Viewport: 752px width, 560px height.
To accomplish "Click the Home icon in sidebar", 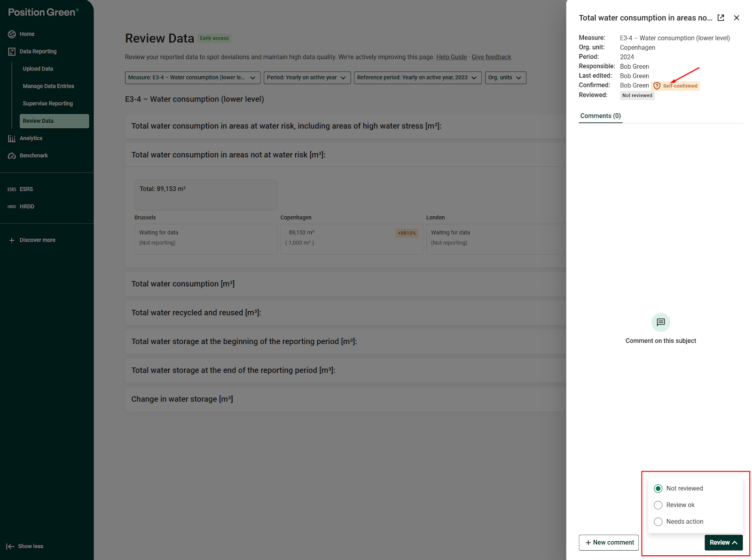I will coord(12,34).
